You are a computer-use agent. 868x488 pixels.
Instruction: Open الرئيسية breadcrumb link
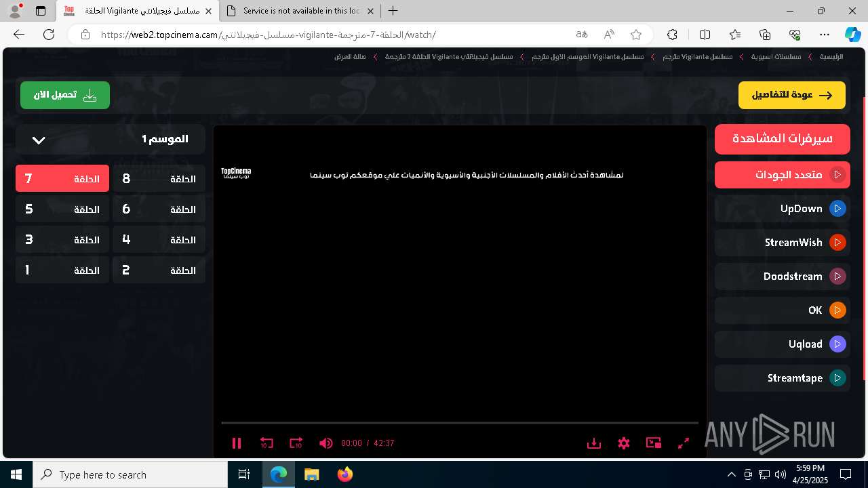[831, 57]
